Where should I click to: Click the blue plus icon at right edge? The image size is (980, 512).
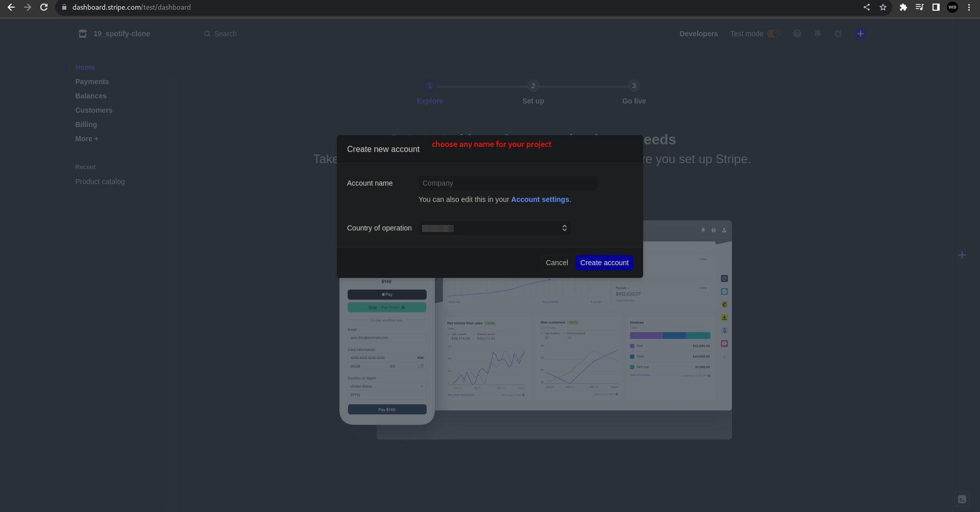[x=962, y=255]
